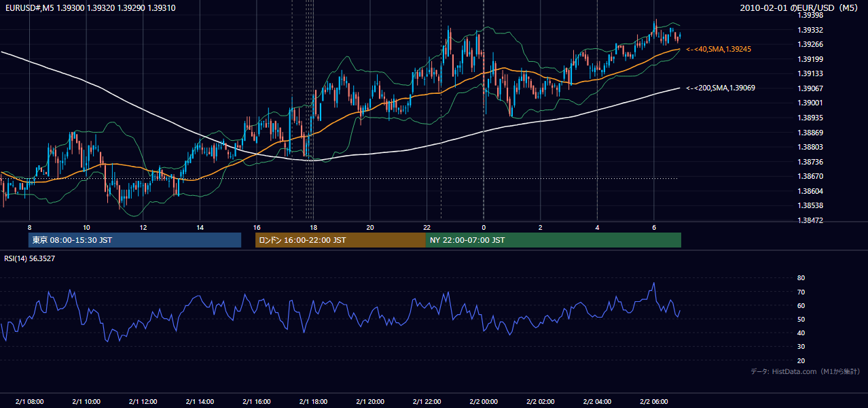Click price axis label 1.38604
Viewport: 868px width, 408px height.
(810, 191)
